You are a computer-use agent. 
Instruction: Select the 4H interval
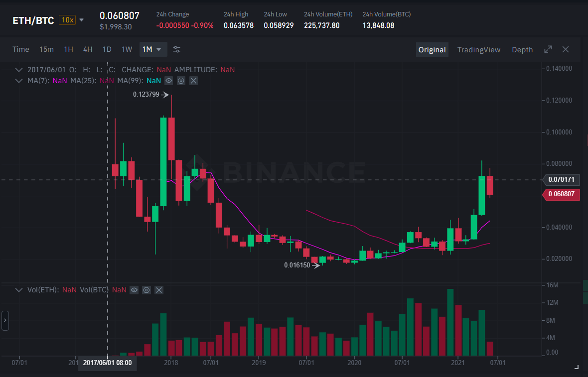(88, 49)
